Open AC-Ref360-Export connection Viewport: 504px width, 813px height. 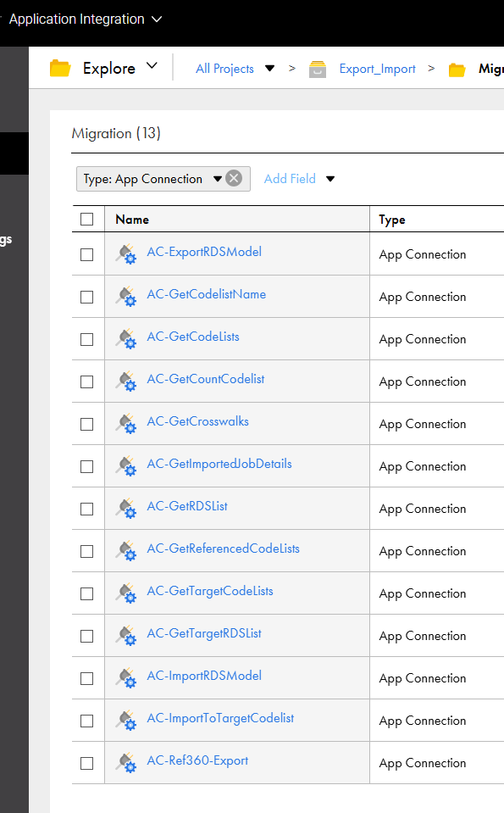point(197,761)
